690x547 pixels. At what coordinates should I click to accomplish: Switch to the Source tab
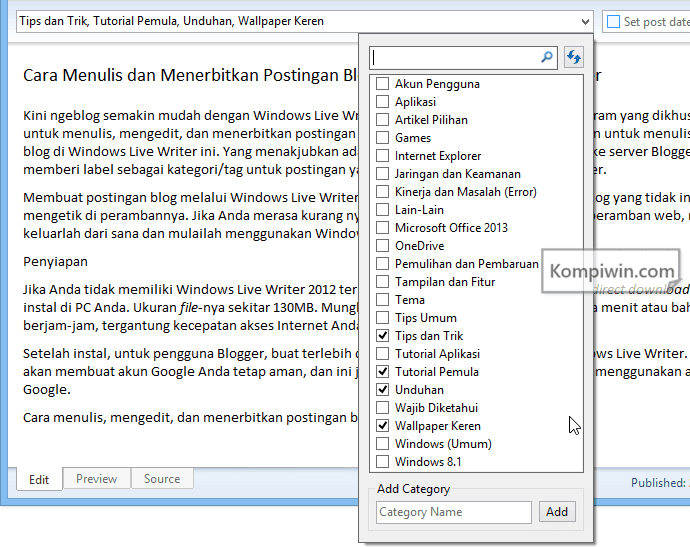(x=162, y=478)
